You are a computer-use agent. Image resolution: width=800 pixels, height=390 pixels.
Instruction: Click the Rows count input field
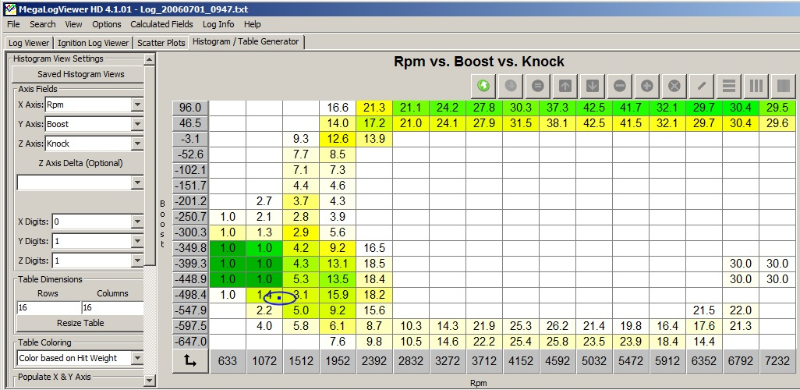(48, 308)
